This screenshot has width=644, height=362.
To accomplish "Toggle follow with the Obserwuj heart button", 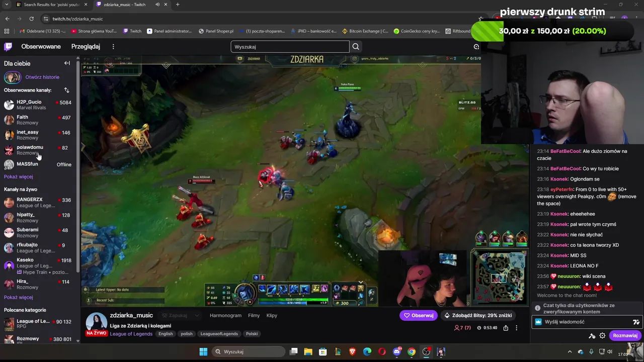I will tap(419, 315).
